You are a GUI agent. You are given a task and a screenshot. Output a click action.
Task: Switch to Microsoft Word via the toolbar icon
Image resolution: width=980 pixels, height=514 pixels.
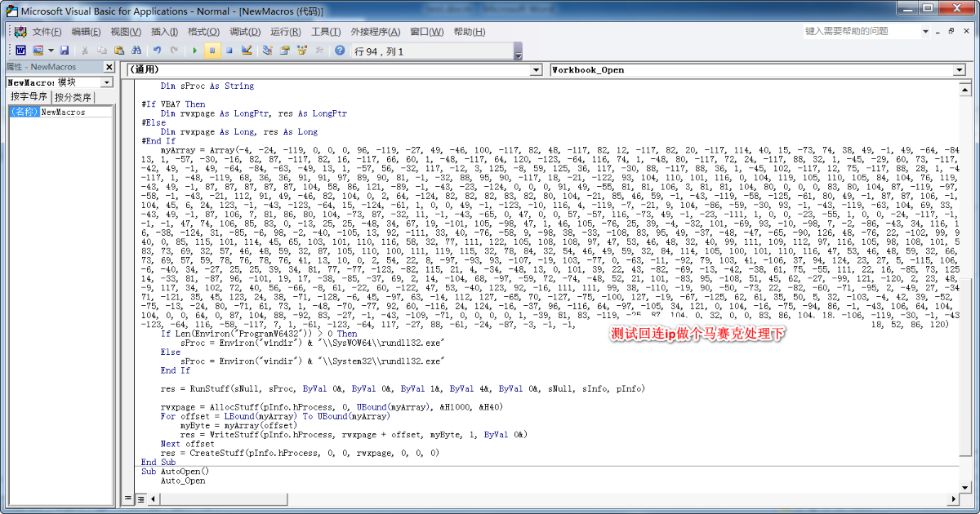point(21,51)
